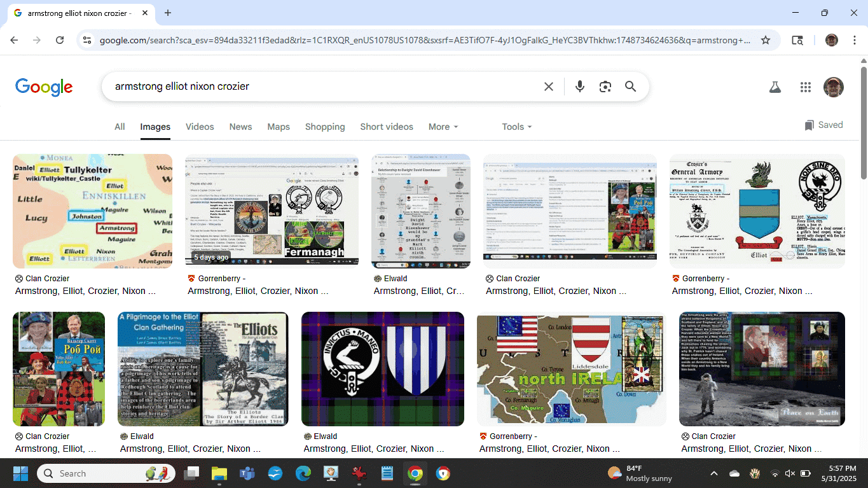Launch Microsoft Teams from taskbar
This screenshot has width=868, height=488.
(247, 473)
